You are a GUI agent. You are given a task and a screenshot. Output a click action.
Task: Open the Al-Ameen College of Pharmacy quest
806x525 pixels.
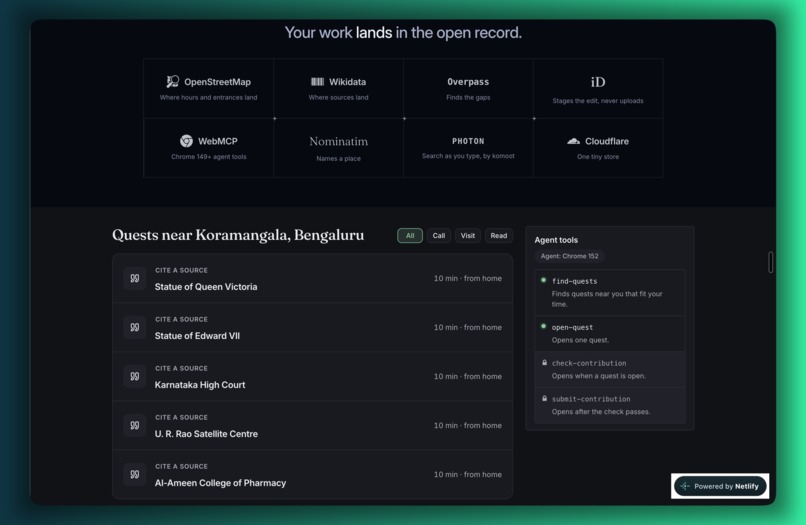313,474
